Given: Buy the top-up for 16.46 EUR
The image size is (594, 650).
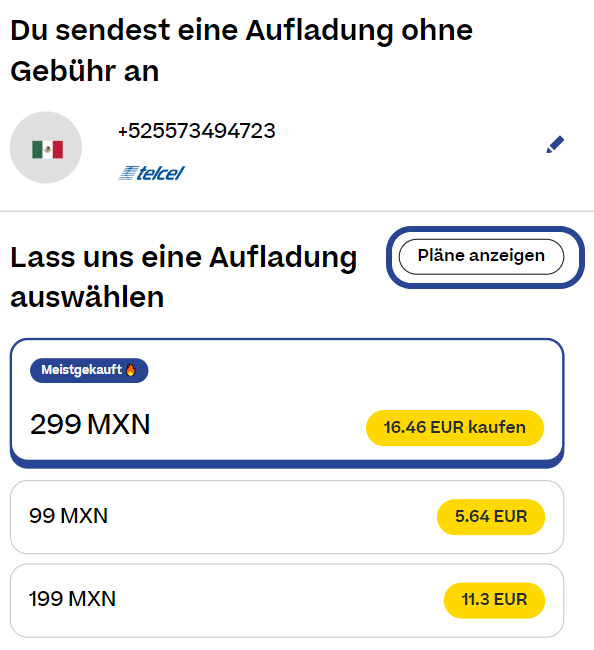Looking at the screenshot, I should coord(455,428).
